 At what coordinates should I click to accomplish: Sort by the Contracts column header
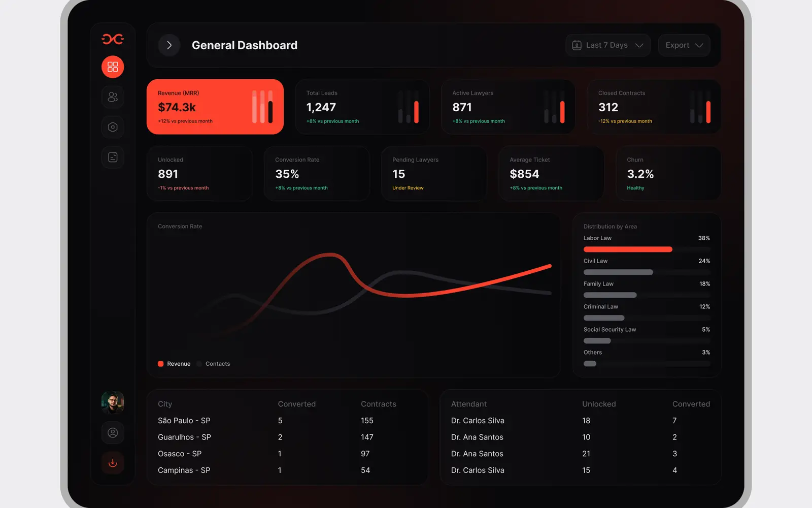click(x=379, y=404)
